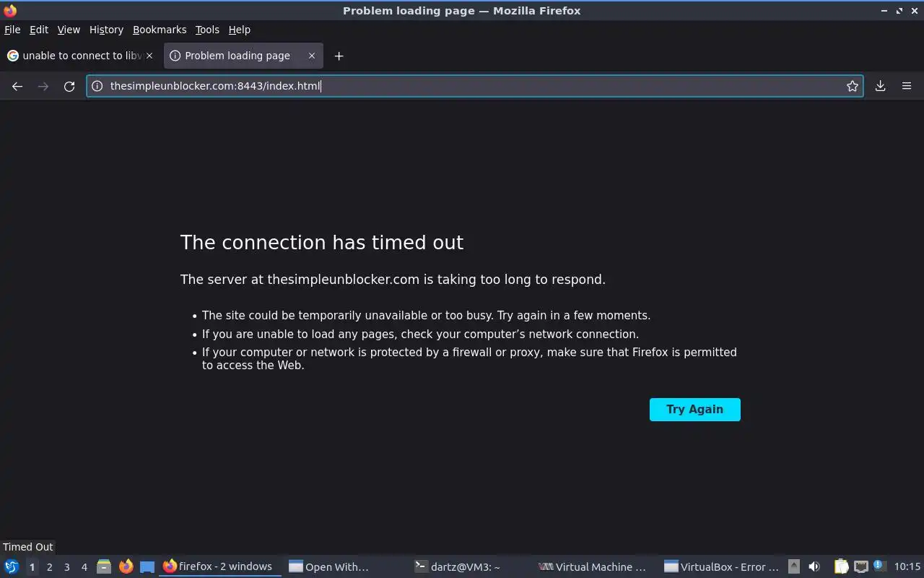
Task: Open the Firefox application menu
Action: tap(907, 86)
